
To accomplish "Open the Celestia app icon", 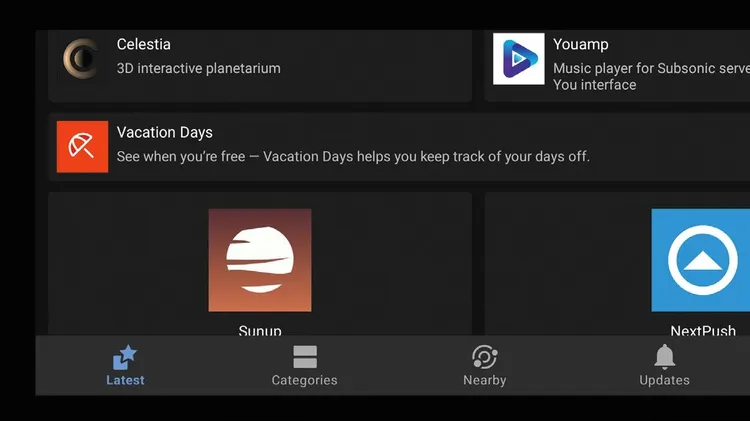I will (x=81, y=59).
